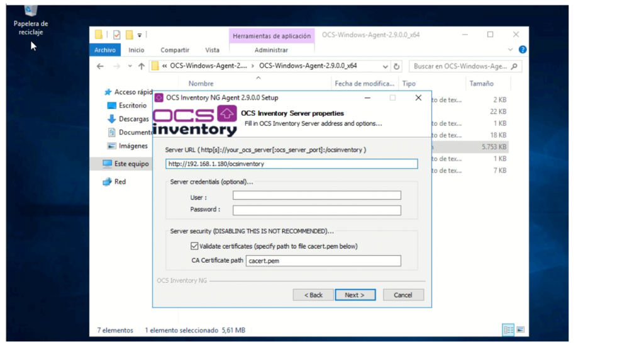Viewport: 644px width, 347px height.
Task: Switch to the Vista ribbon tab
Action: click(213, 50)
